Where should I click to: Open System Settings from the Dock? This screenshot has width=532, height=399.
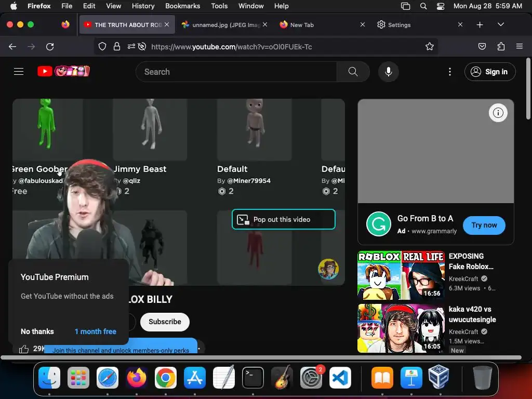(311, 378)
